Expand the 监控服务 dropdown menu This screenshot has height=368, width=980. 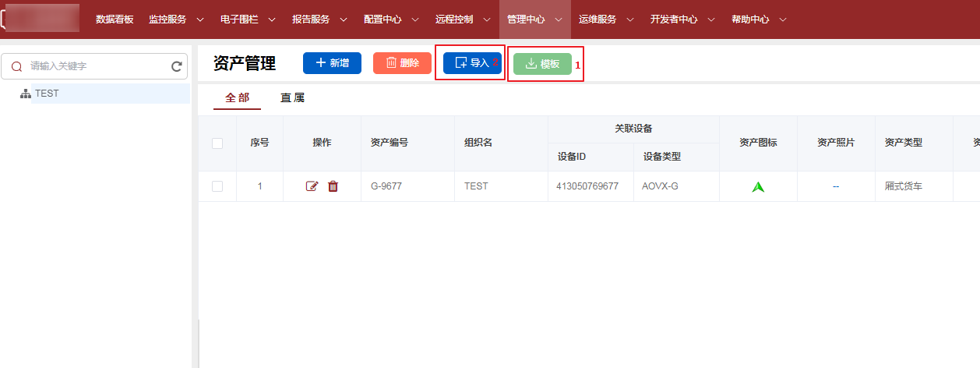(x=176, y=19)
